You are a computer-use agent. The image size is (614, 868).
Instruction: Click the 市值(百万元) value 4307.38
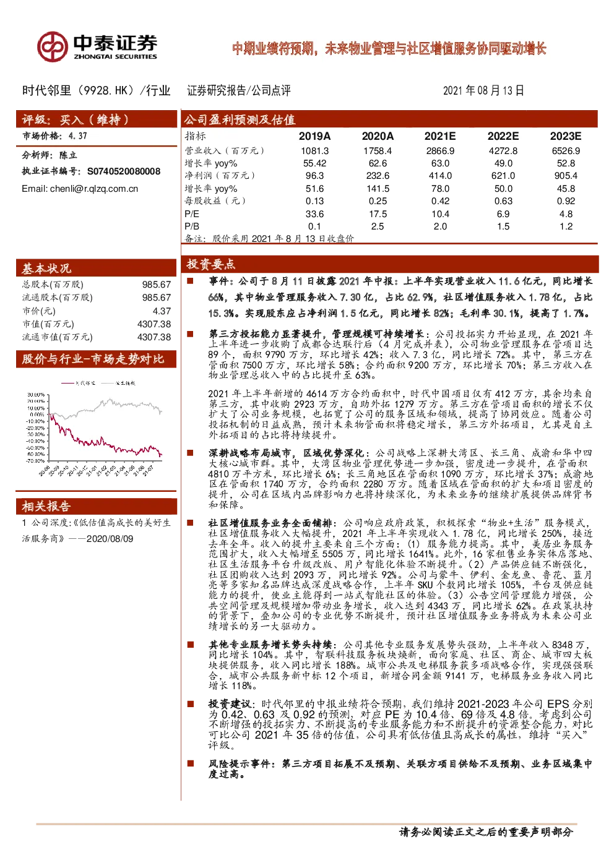click(154, 324)
